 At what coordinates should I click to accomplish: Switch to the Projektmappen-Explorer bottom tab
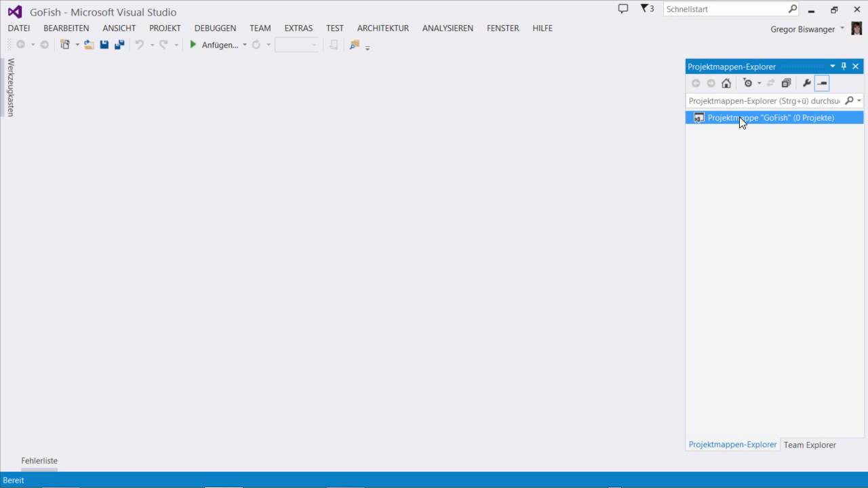(732, 445)
